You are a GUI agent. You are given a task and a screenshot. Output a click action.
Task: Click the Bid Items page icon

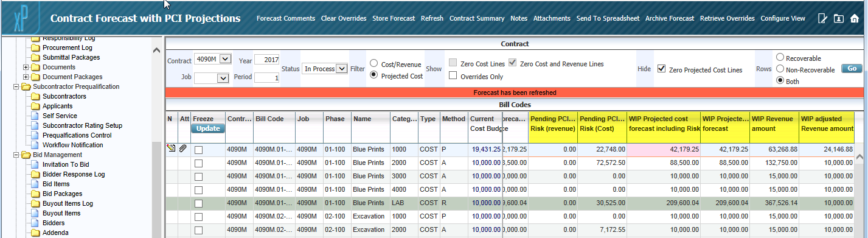[35, 184]
